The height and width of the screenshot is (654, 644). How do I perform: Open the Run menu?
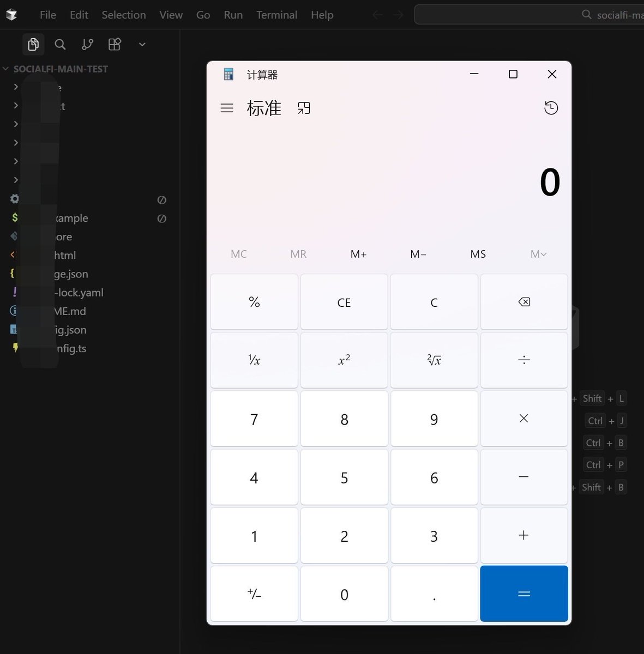point(233,15)
